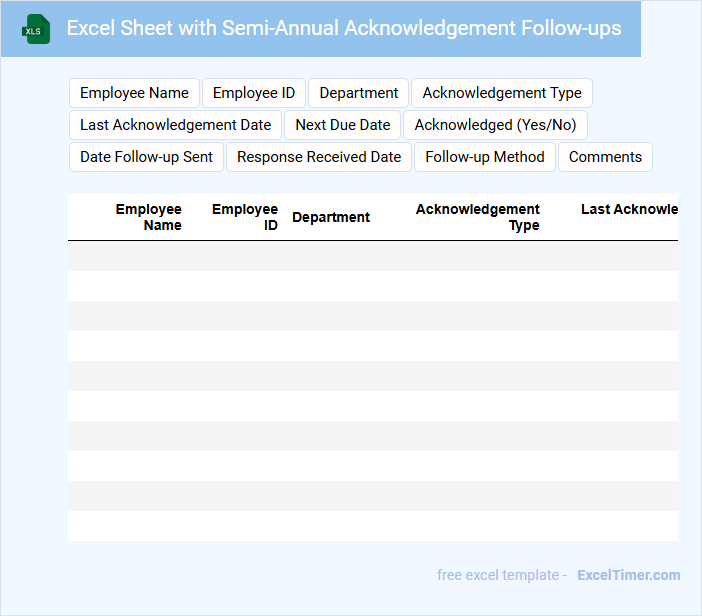Open the ExcelTimer.com link
Screen dimensions: 702x616
click(x=629, y=575)
